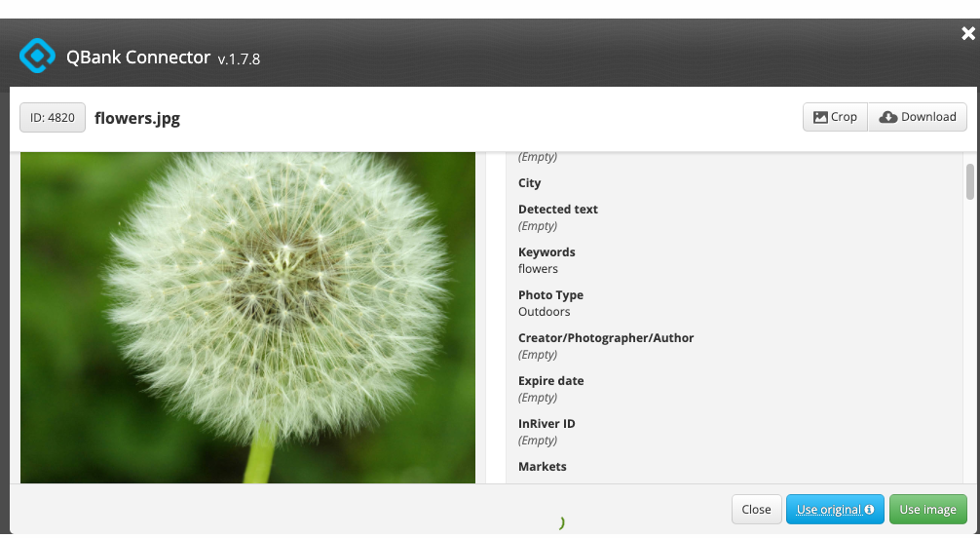This screenshot has width=980, height=538.
Task: Close the QBank Connector dialog with X
Action: 968,33
